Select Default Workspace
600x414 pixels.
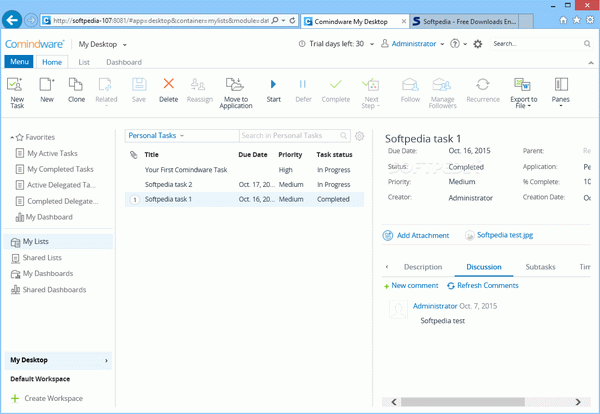coord(40,379)
